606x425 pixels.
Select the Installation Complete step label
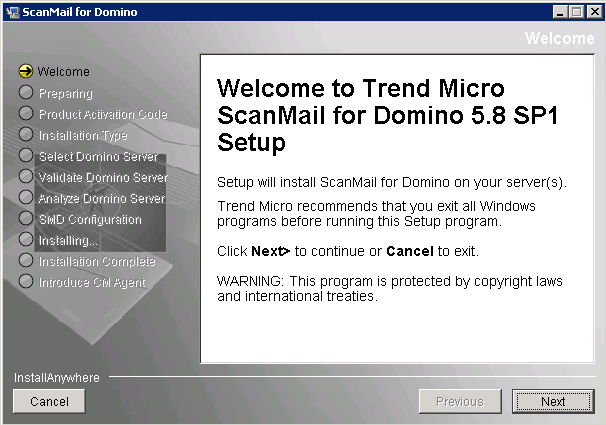click(x=97, y=262)
